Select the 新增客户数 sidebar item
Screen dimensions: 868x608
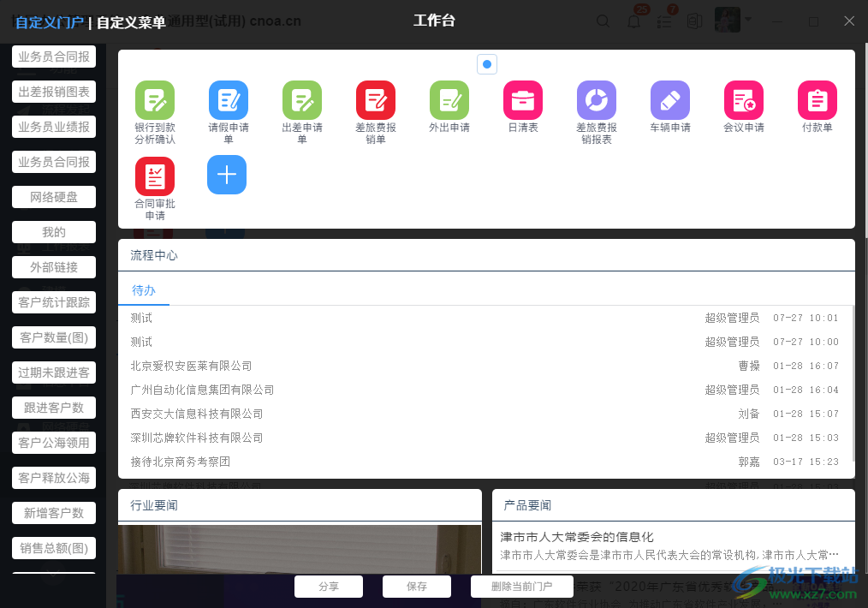coord(54,513)
